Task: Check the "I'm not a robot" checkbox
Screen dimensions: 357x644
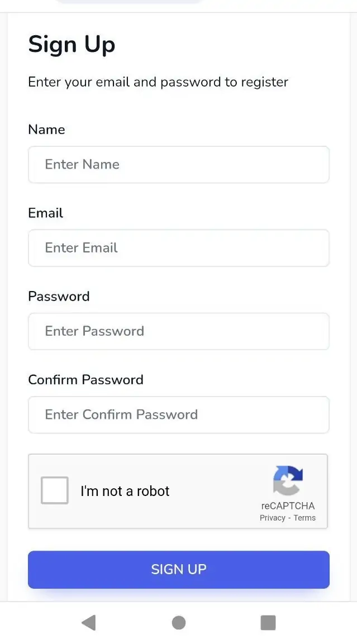Action: point(55,490)
